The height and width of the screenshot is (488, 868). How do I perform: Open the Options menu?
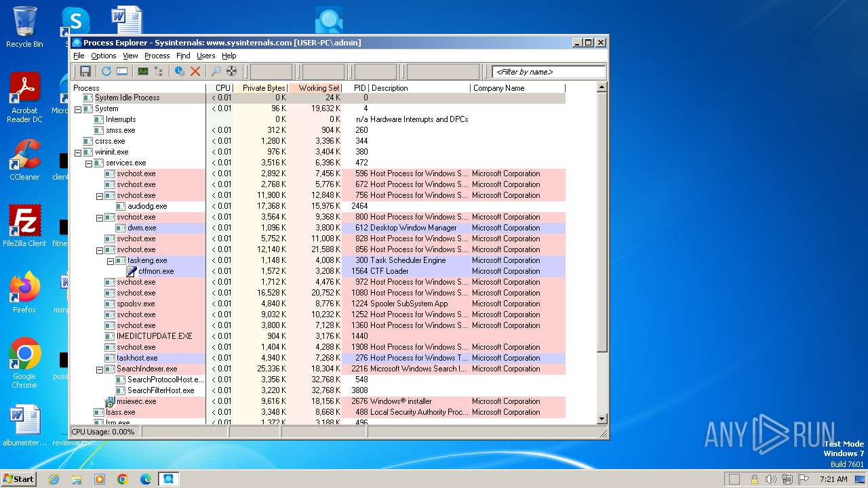click(104, 56)
